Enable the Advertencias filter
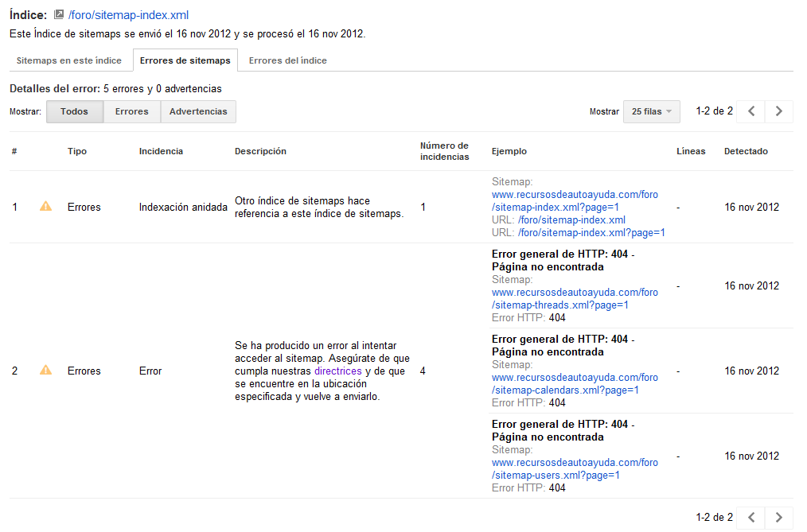 (x=197, y=111)
